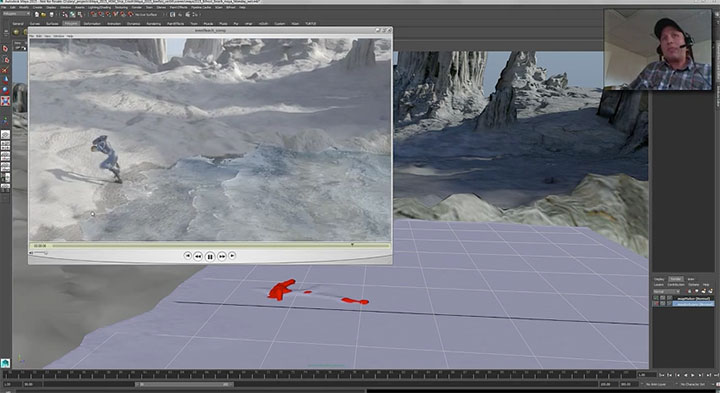Click the current frame field near playback controls
Viewport: 720px width, 393px height.
[647, 375]
